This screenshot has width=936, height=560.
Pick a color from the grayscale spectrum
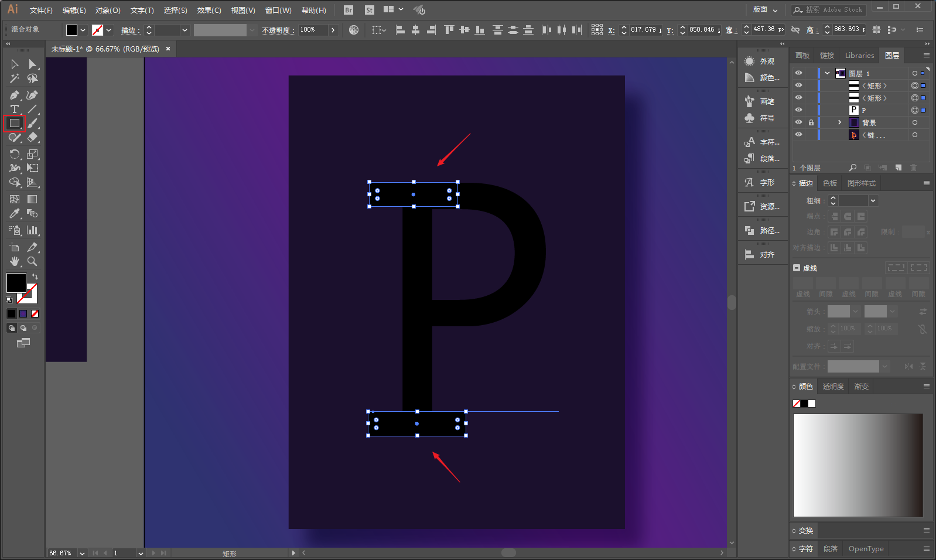[858, 466]
